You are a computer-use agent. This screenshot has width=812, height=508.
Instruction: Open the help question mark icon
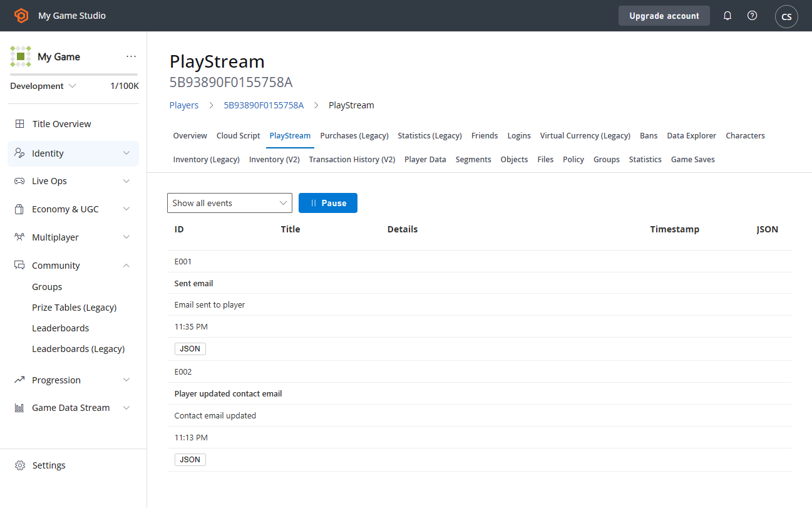[753, 16]
